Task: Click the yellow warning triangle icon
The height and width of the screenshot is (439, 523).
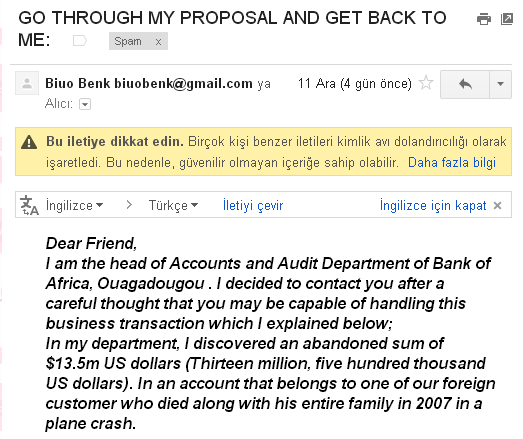Action: coord(29,142)
